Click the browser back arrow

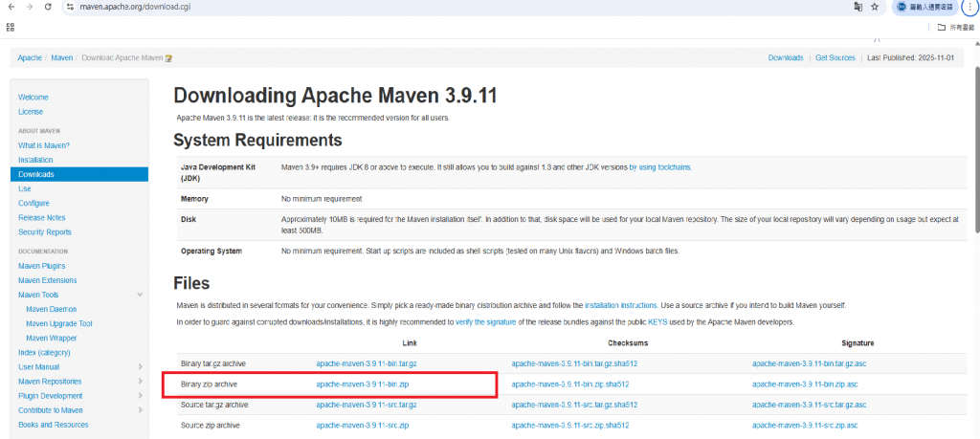point(11,7)
